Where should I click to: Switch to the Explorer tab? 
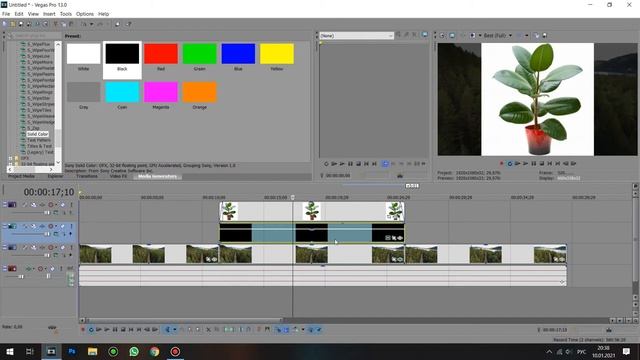click(x=55, y=176)
